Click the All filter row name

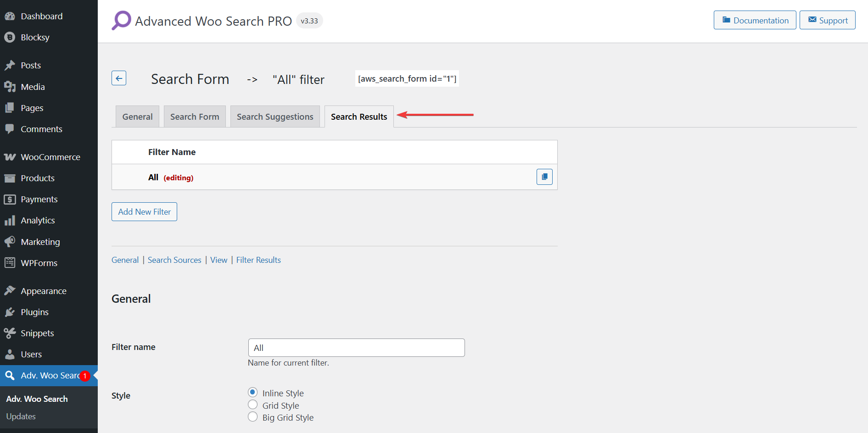coord(153,177)
